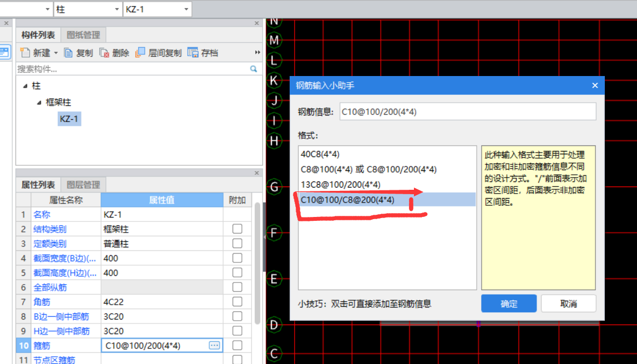Toggle 附加 checkbox for 结构类别 row
637x364 pixels.
(x=237, y=229)
